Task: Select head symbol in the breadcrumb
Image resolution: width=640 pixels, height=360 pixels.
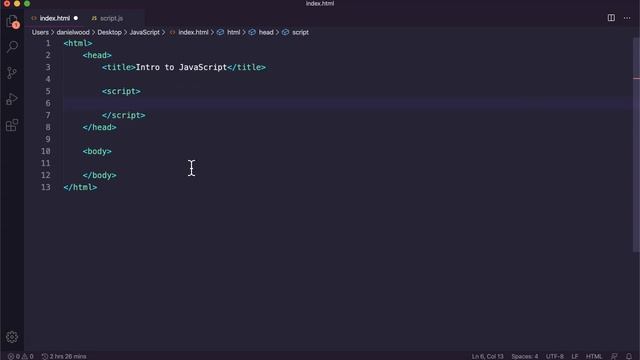Action: pos(266,32)
